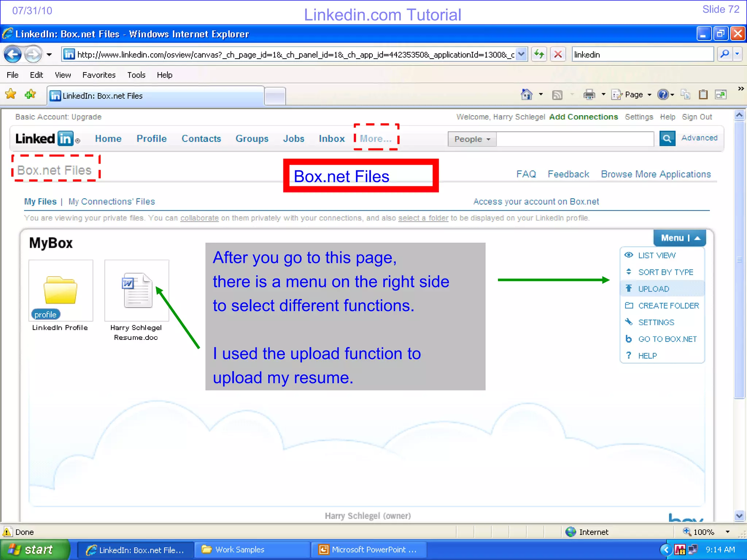Click the address bar URL field
The height and width of the screenshot is (560, 747).
coord(295,54)
